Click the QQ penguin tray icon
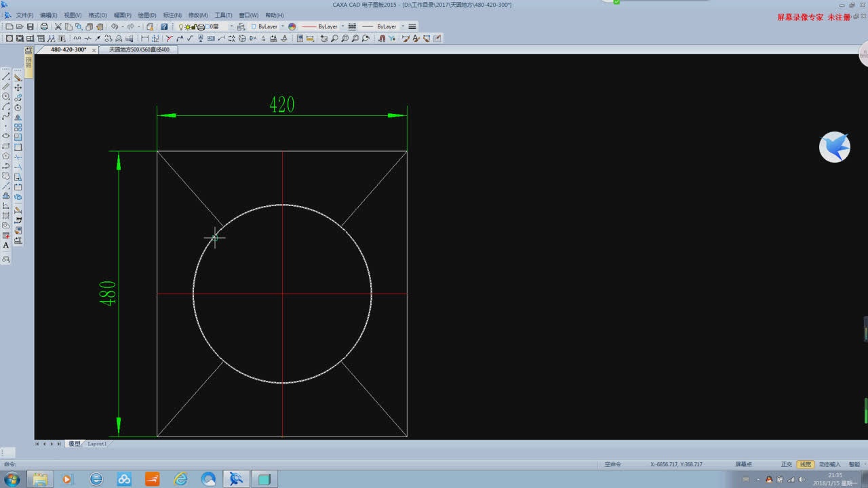Image resolution: width=868 pixels, height=488 pixels. pyautogui.click(x=768, y=479)
